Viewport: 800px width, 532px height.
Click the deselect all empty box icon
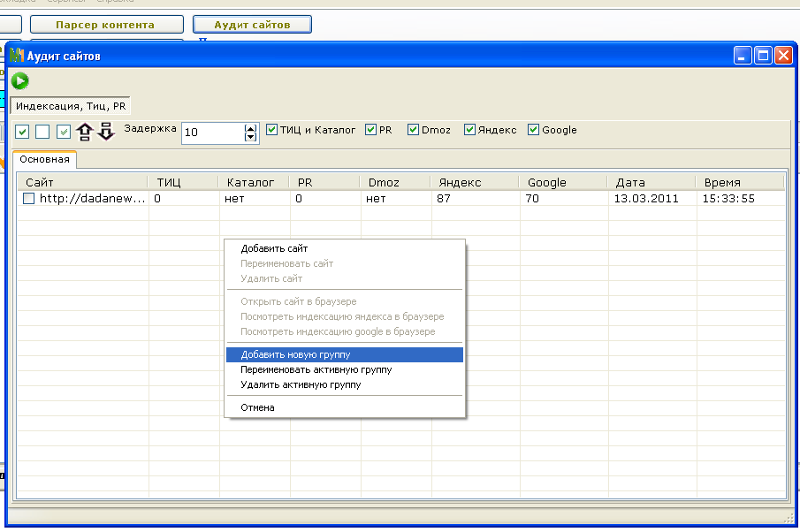[42, 133]
